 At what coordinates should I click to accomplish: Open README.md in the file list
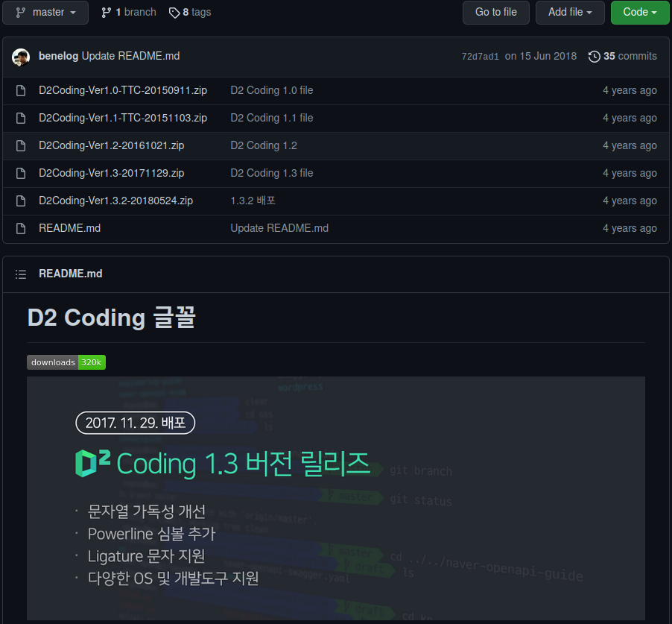[69, 228]
